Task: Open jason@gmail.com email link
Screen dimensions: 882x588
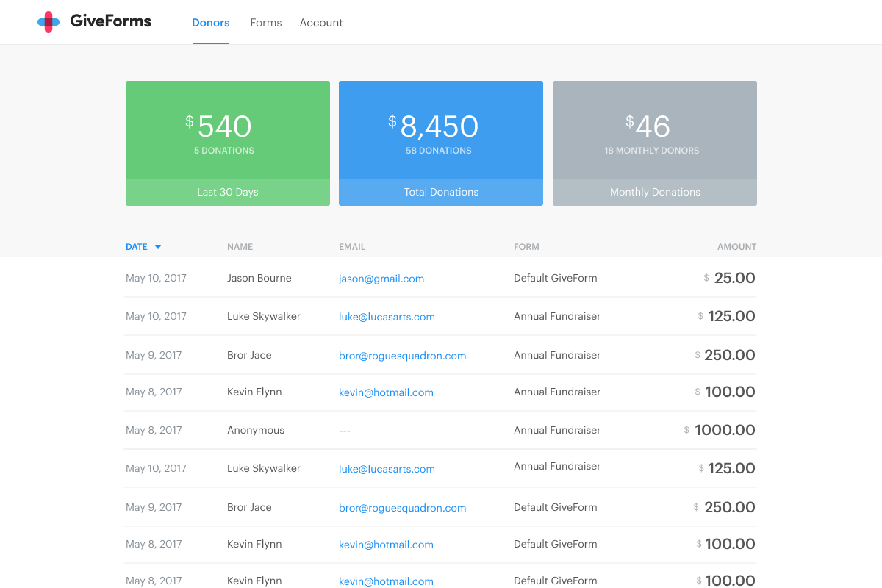Action: click(x=381, y=279)
